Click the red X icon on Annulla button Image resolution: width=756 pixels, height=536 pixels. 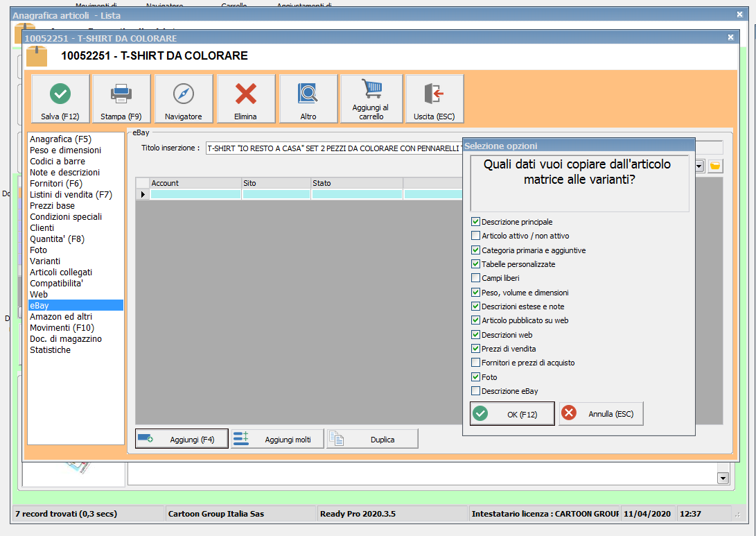[x=569, y=413]
